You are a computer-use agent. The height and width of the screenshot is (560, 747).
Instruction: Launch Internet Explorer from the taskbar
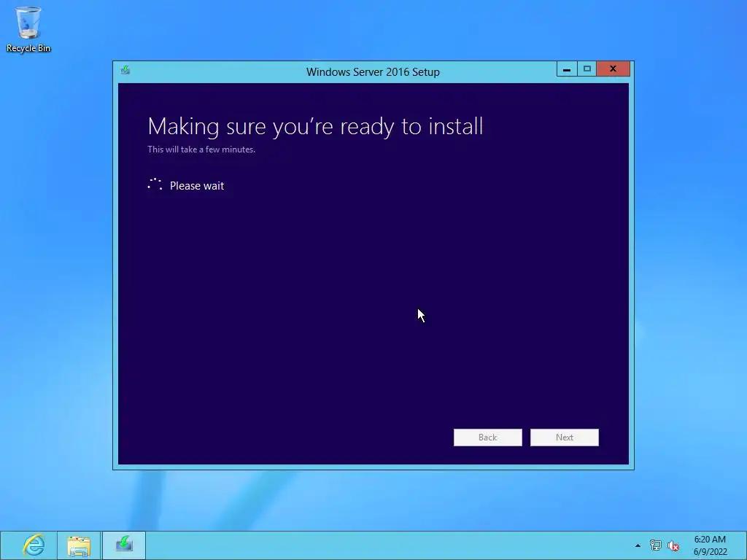point(34,545)
